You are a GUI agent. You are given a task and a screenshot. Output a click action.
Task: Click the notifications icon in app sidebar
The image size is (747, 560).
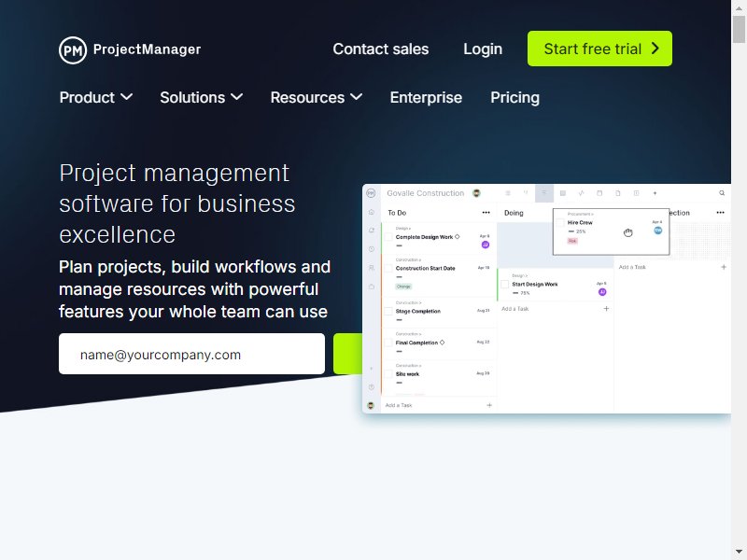[x=372, y=231]
